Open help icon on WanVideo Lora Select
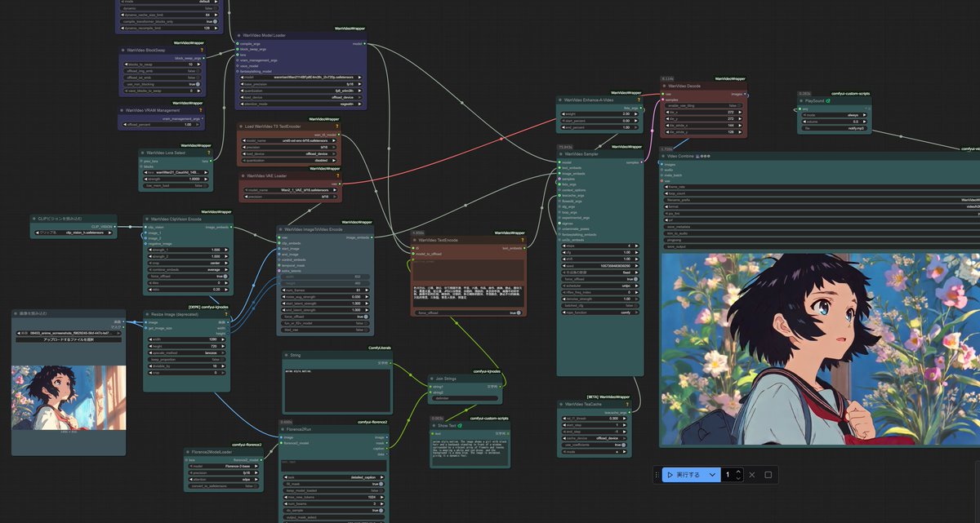Viewport: 980px width, 523px height. tap(209, 153)
